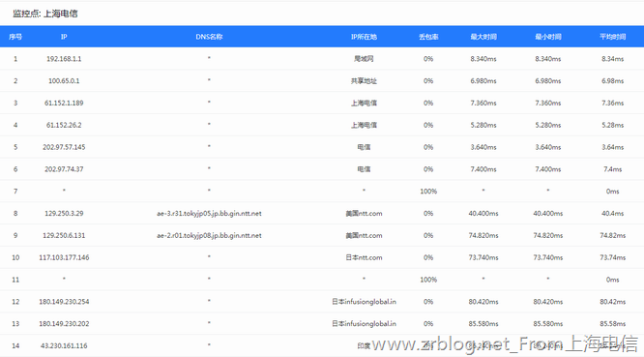644x357 pixels.
Task: Click the 丢包率 column header
Action: [x=428, y=37]
